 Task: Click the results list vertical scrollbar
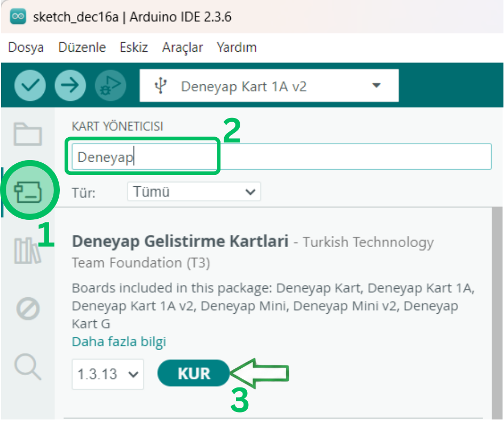[497, 313]
